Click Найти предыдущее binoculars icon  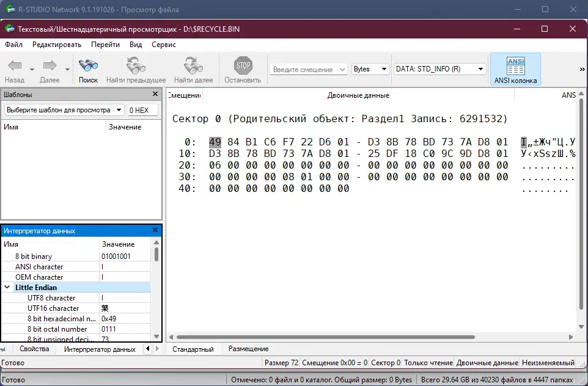[x=136, y=65]
